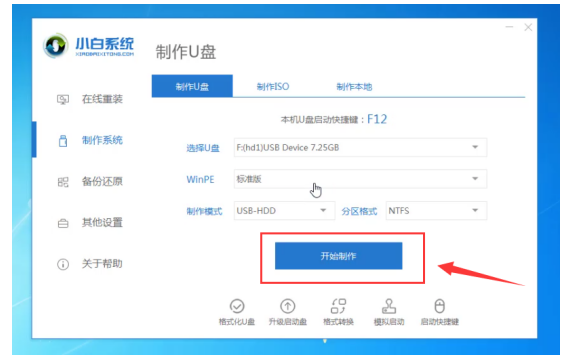Image resolution: width=572 pixels, height=361 pixels.
Task: Close the 小白系统 window
Action: click(528, 27)
